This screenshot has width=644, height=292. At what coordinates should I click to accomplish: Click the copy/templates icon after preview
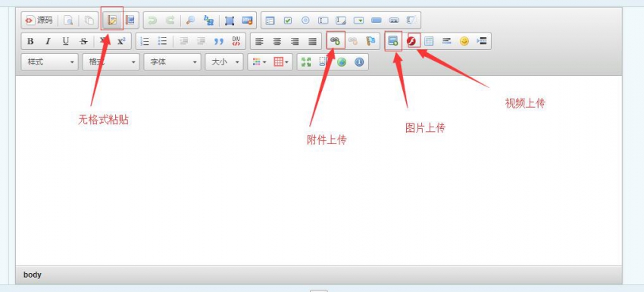pyautogui.click(x=89, y=20)
